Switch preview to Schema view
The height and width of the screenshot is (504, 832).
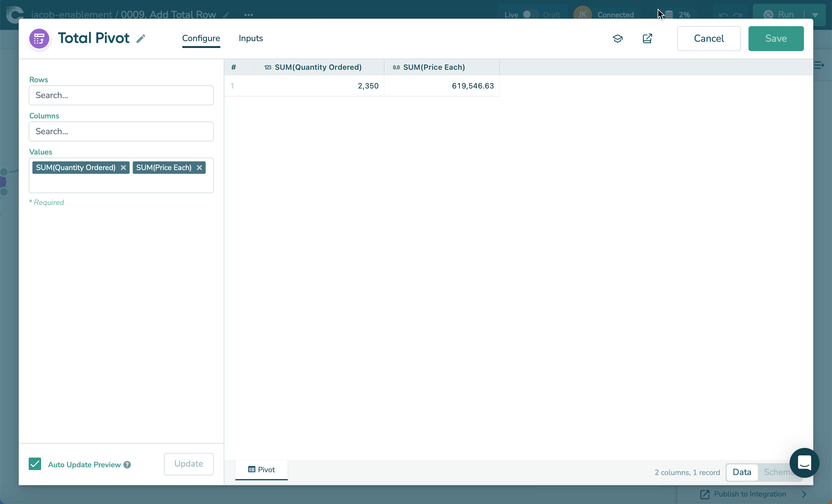[x=777, y=472]
